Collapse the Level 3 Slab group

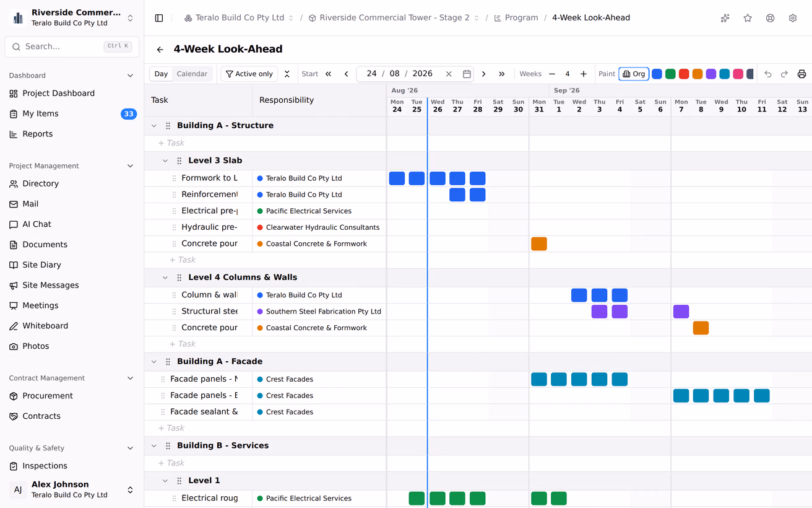[165, 160]
